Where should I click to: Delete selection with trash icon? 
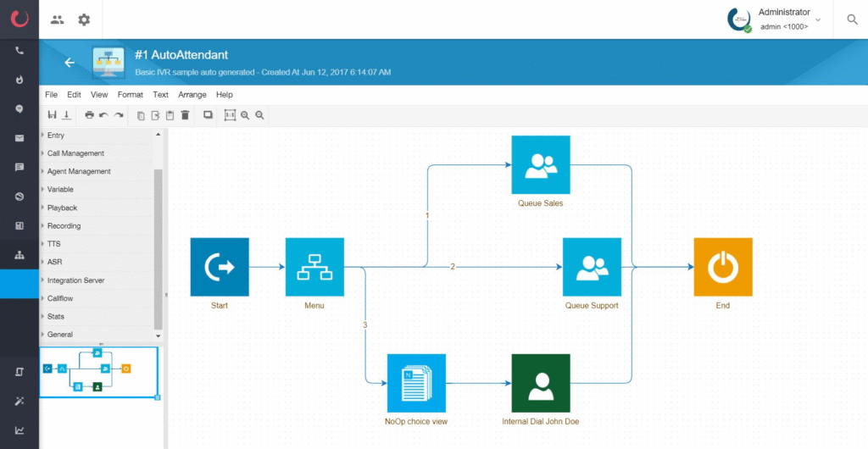(x=185, y=115)
